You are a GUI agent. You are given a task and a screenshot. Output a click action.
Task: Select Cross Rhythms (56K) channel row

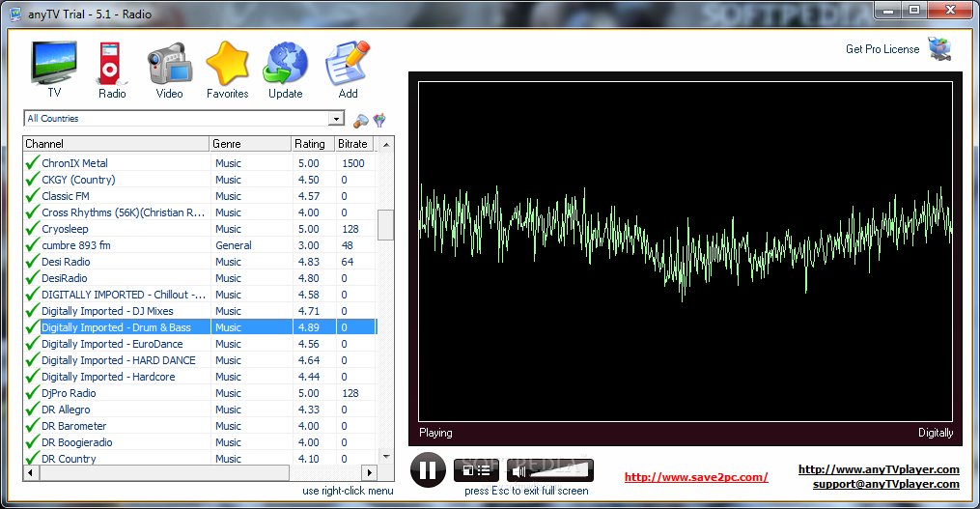200,212
